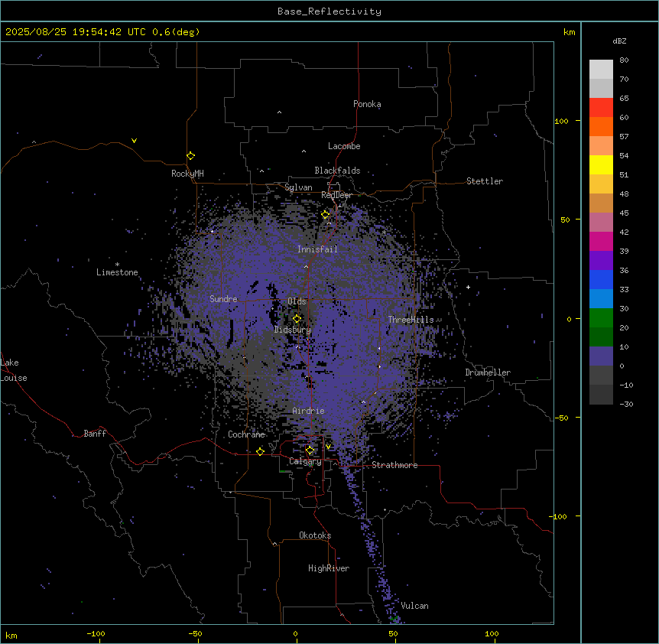Select the Didsbury label
The image size is (659, 644).
(x=293, y=330)
